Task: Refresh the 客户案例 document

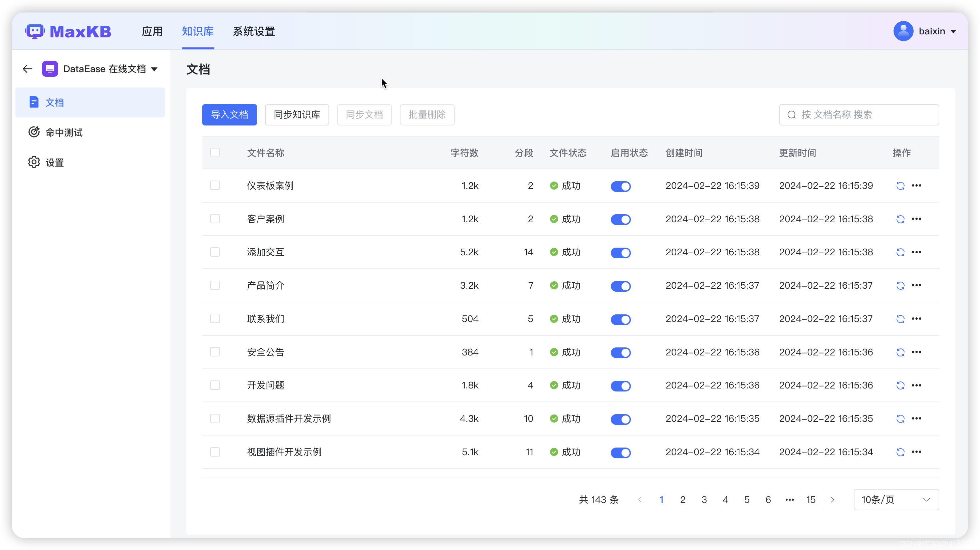Action: click(x=900, y=219)
